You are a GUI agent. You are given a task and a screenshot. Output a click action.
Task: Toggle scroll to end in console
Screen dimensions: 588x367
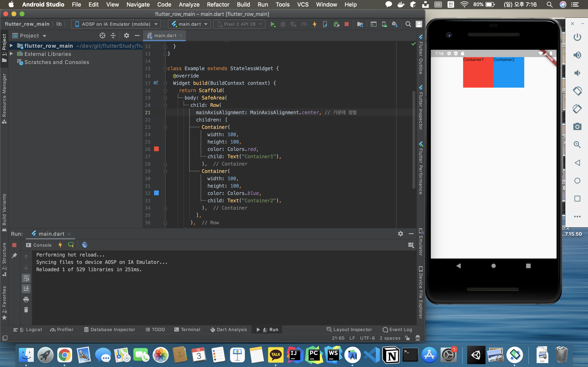(26, 288)
